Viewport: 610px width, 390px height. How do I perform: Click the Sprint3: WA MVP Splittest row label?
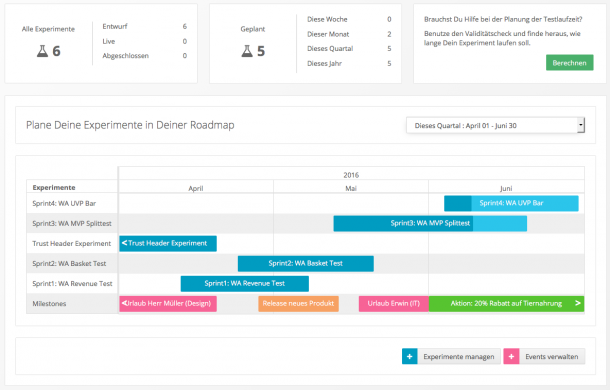click(x=72, y=223)
